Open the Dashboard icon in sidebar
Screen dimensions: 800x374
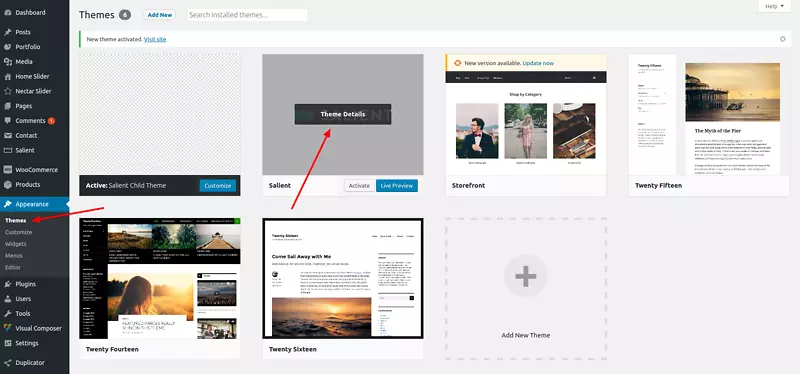[8, 12]
